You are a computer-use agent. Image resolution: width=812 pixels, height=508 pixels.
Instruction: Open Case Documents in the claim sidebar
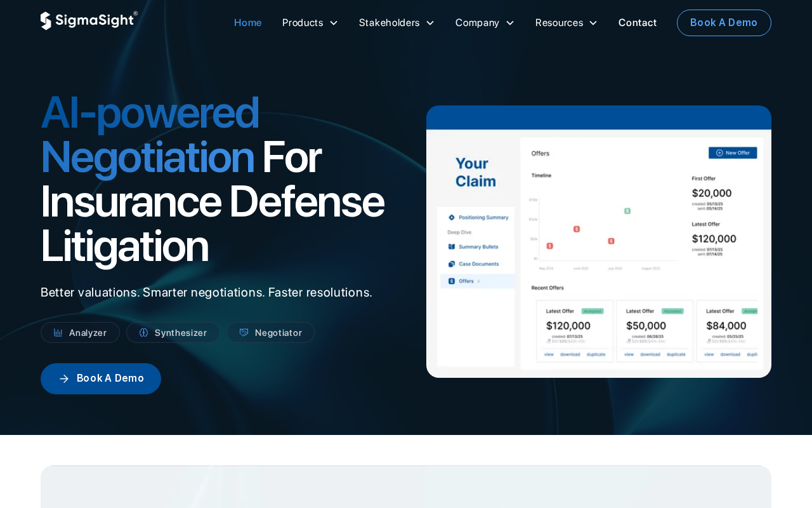pos(473,264)
